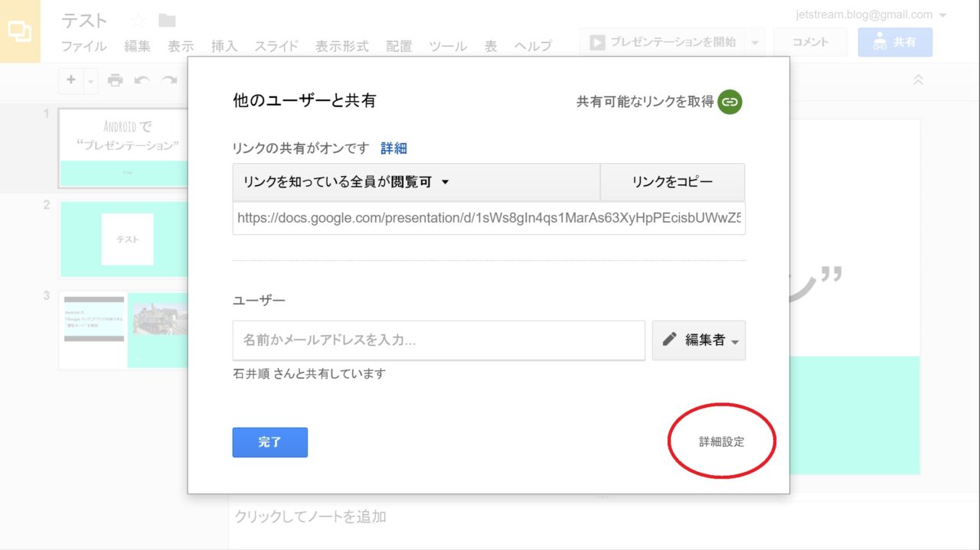This screenshot has height=550, width=980.
Task: Open the account email dropdown
Action: [x=942, y=15]
